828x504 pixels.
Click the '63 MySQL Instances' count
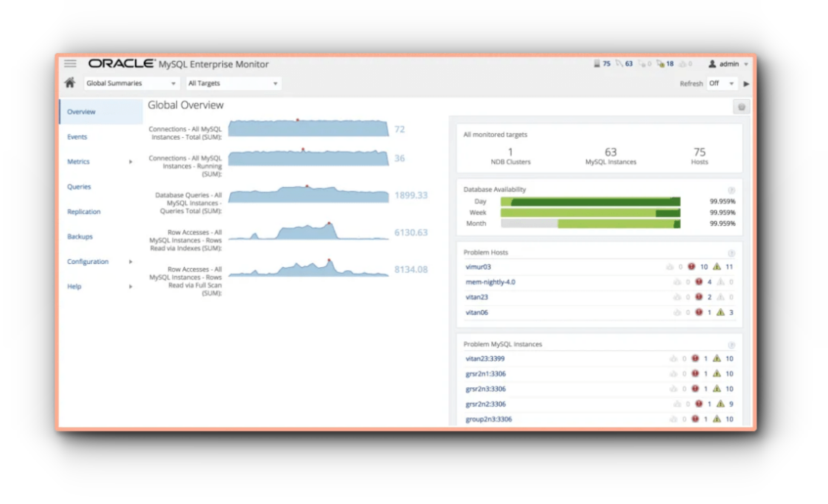pos(610,156)
